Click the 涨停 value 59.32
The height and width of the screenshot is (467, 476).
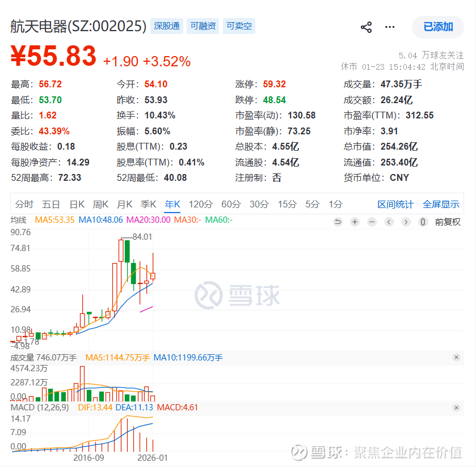pos(275,84)
